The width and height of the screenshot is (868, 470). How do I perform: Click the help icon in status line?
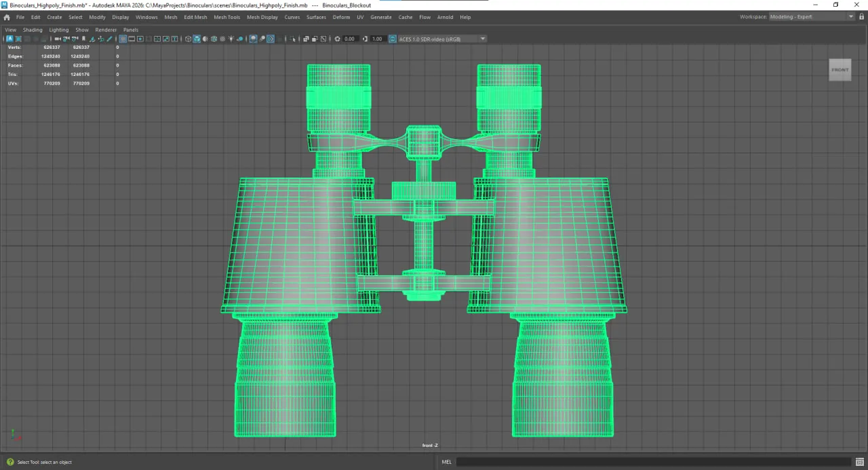point(10,462)
